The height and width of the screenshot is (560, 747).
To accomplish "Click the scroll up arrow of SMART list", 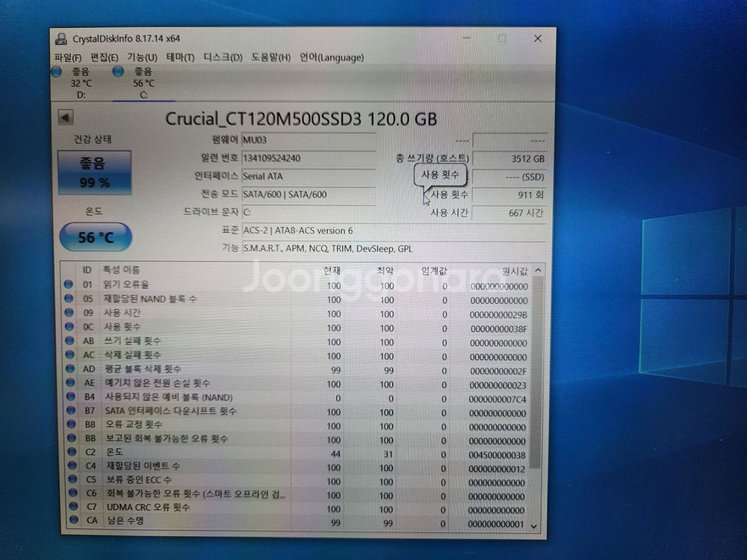I will click(x=538, y=270).
